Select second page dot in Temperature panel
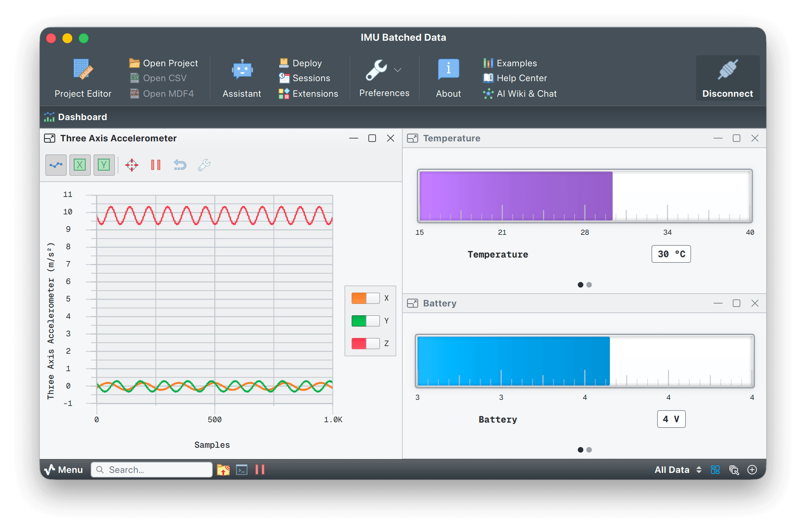Screen dimensions: 806x532 [589, 285]
